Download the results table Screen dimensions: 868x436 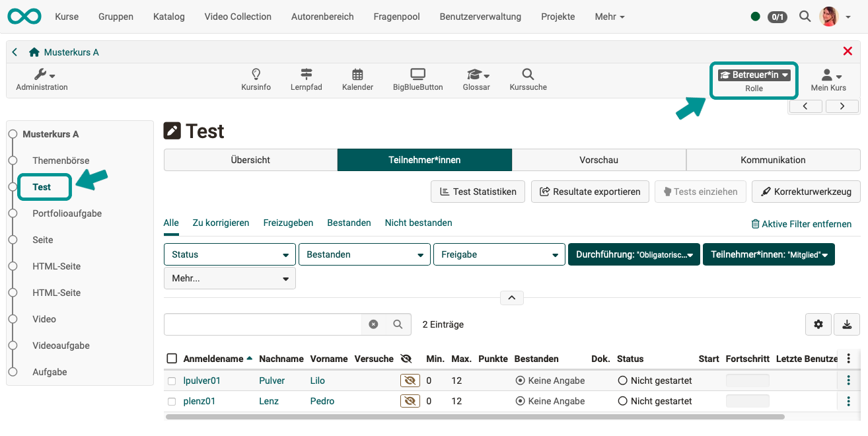847,324
